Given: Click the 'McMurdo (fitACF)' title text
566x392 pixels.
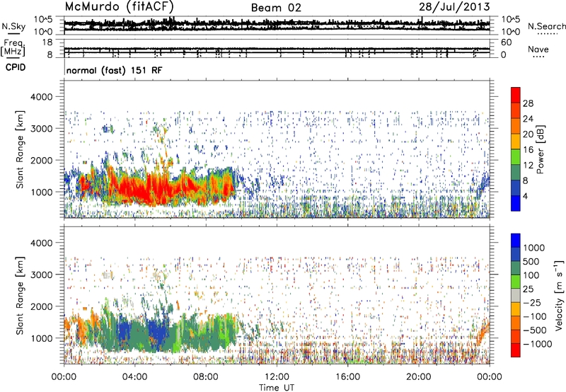Looking at the screenshot, I should click(x=119, y=6).
